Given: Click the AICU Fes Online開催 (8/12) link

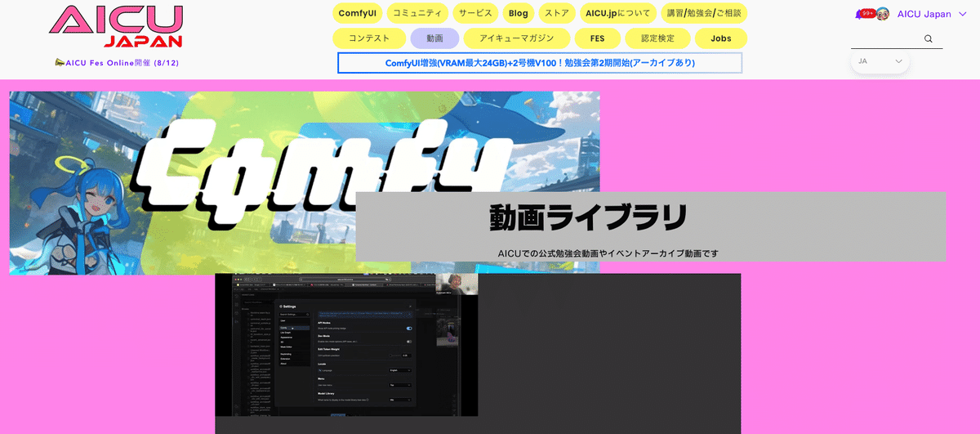Looking at the screenshot, I should coord(117,63).
